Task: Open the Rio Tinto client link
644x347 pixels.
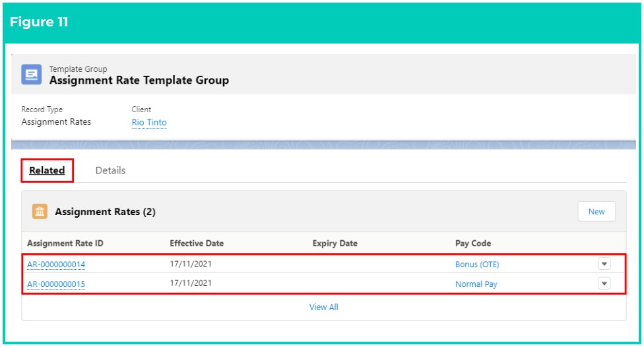Action: pyautogui.click(x=149, y=123)
